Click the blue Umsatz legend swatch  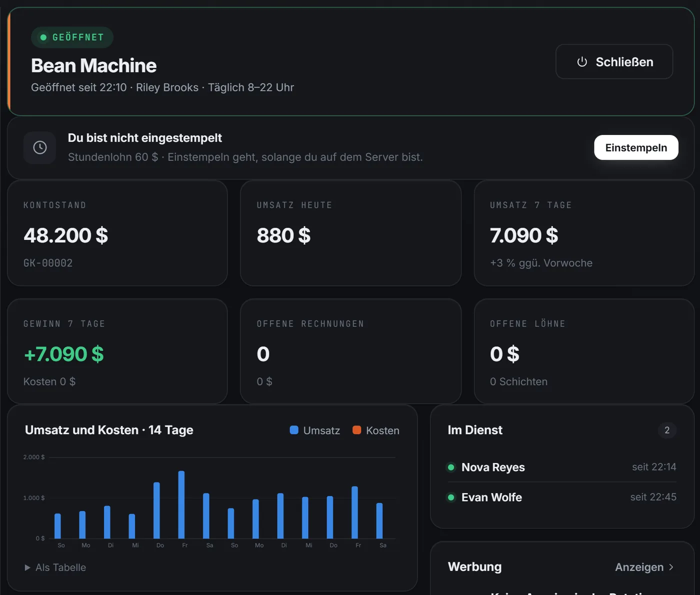point(294,430)
